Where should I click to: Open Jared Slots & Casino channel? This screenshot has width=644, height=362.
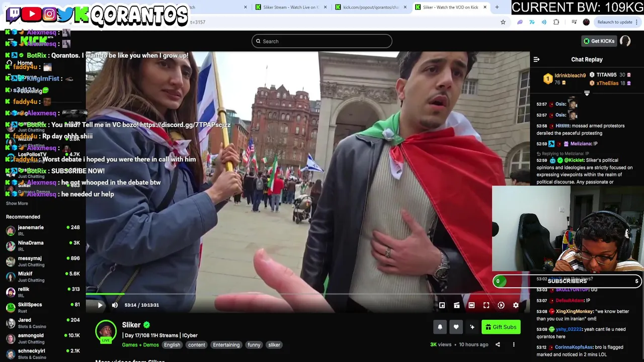pos(43,323)
